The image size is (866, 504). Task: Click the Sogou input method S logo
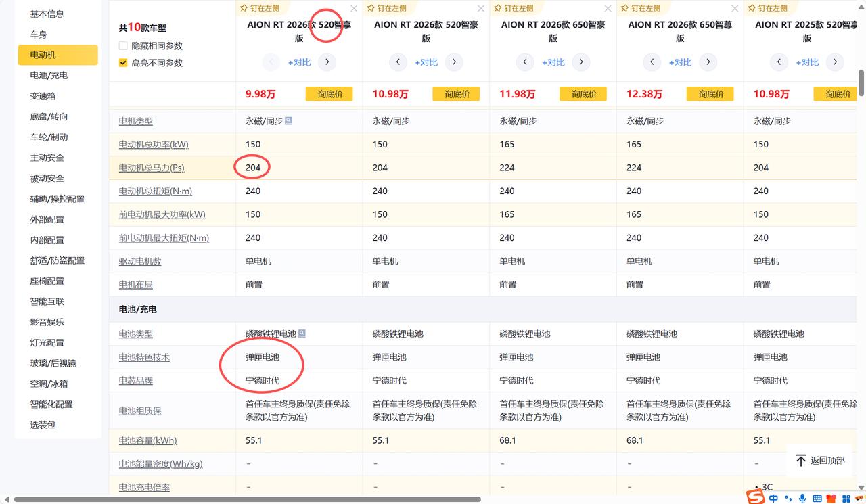(x=756, y=497)
